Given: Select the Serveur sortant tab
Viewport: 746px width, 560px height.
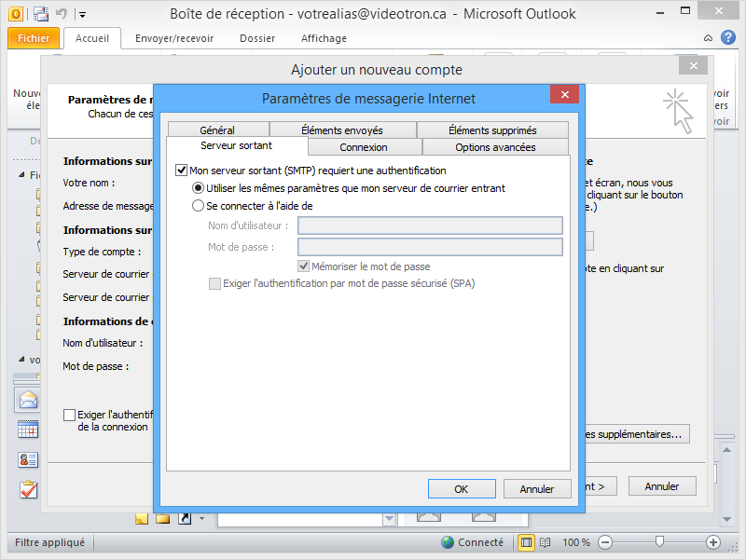Looking at the screenshot, I should (x=237, y=145).
